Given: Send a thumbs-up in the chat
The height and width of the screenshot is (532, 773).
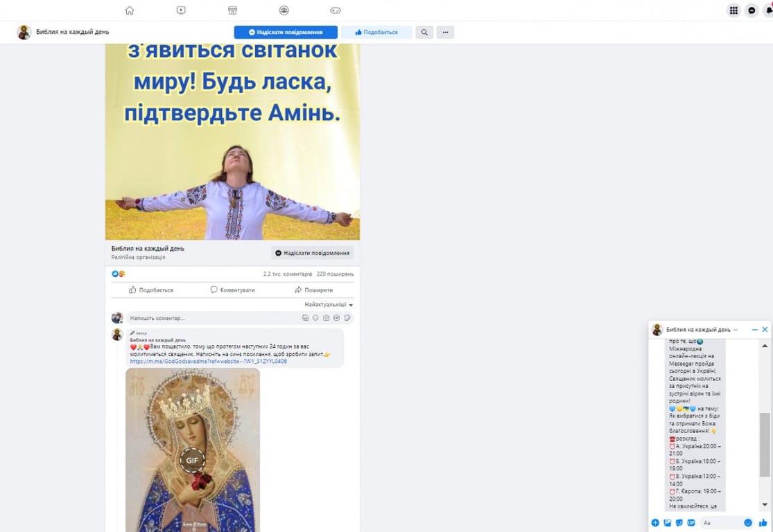Looking at the screenshot, I should tap(763, 522).
